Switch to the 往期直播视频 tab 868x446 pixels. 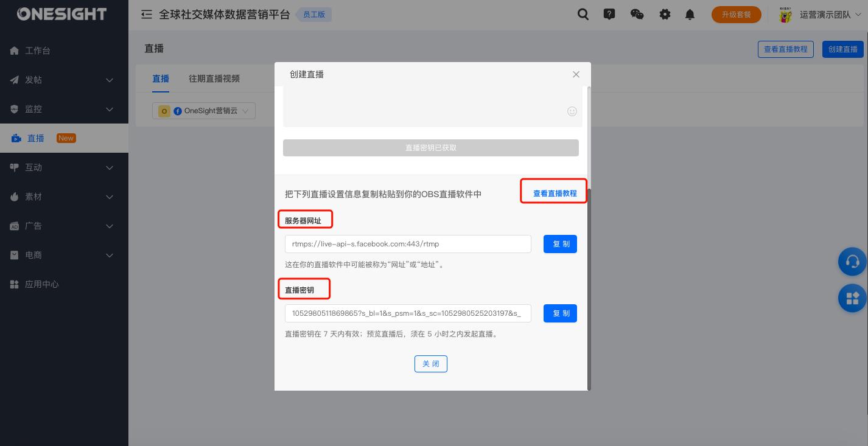click(x=214, y=78)
